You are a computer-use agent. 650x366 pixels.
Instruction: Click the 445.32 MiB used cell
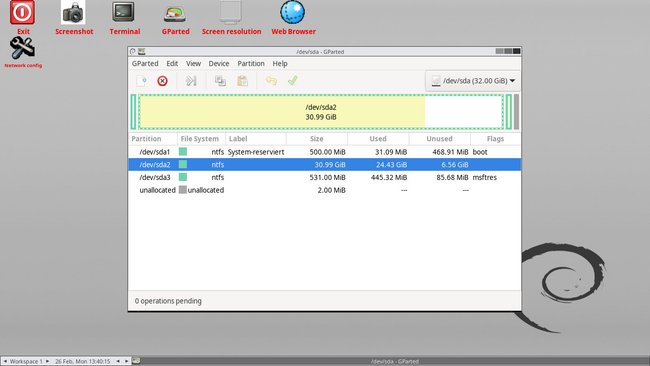[389, 177]
